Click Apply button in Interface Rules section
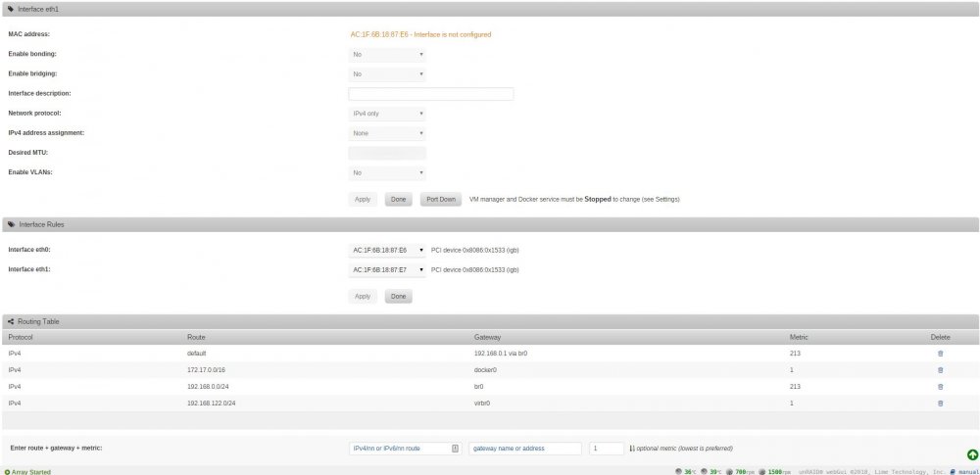Viewport: 980px width, 475px height. click(x=363, y=296)
